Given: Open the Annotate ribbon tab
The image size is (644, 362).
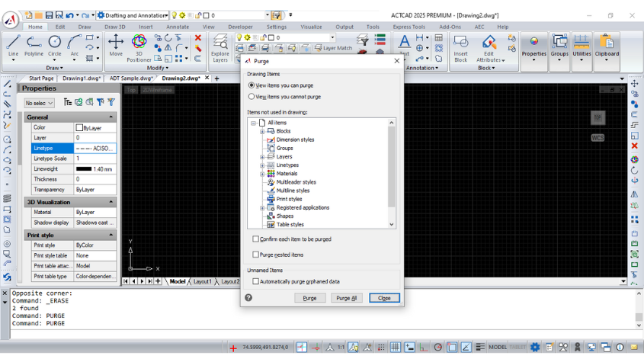Looking at the screenshot, I should click(x=178, y=27).
